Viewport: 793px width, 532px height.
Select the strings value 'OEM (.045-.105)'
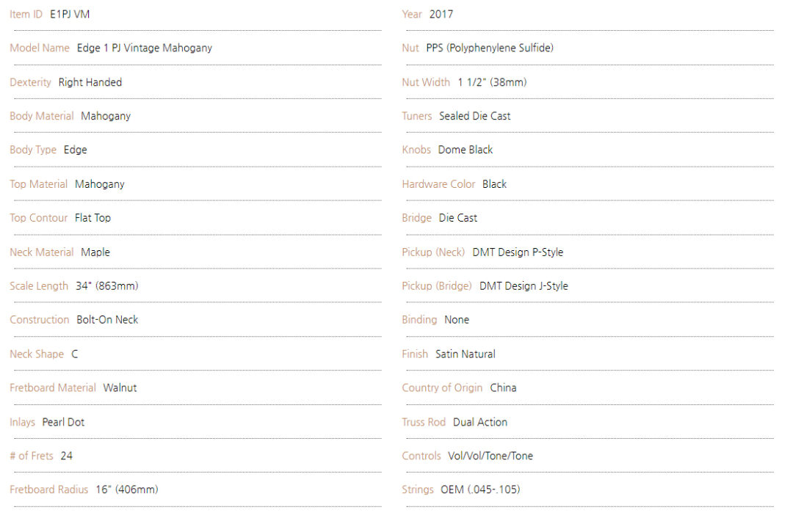pos(480,489)
